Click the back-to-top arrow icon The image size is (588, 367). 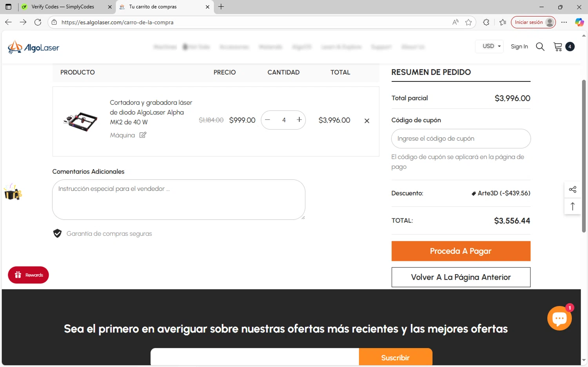pyautogui.click(x=573, y=206)
